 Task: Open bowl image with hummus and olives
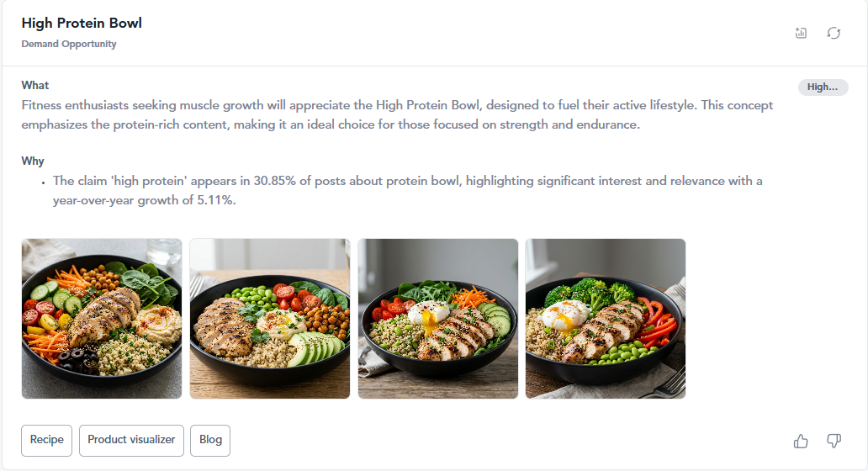pyautogui.click(x=102, y=318)
